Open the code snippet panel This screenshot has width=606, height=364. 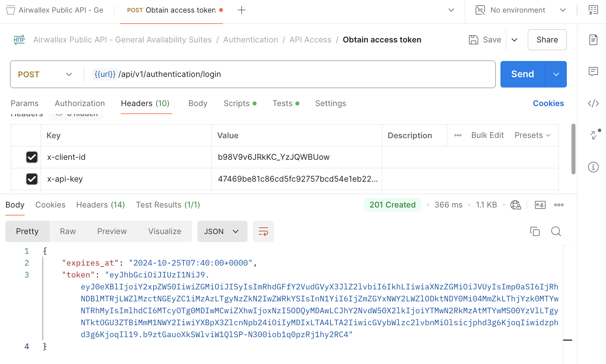click(x=594, y=103)
